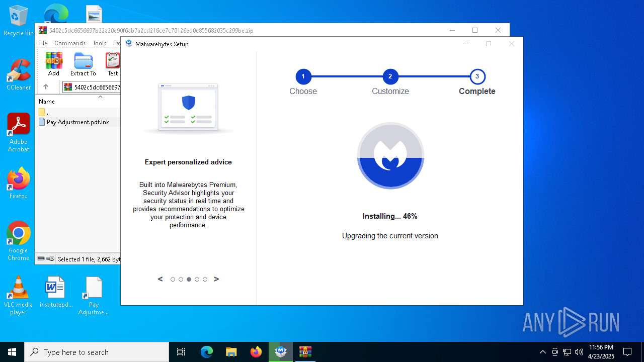Open the Commands menu in WinRAR
Image resolution: width=644 pixels, height=362 pixels.
click(70, 43)
